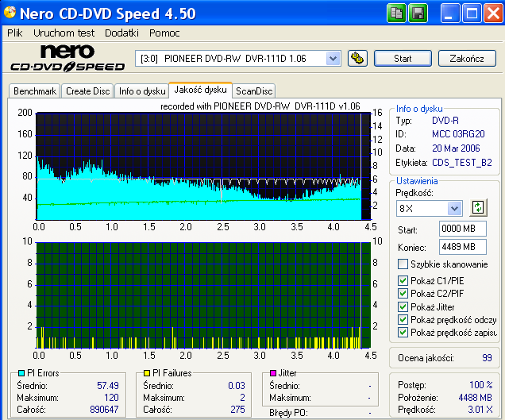505x420 pixels.
Task: Open the Uruchom test menu
Action: click(x=64, y=33)
